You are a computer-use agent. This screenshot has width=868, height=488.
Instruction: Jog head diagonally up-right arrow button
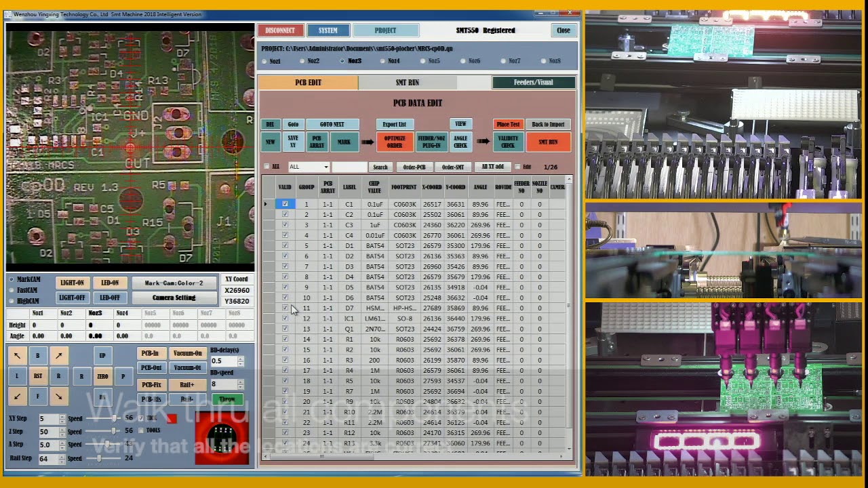click(58, 355)
